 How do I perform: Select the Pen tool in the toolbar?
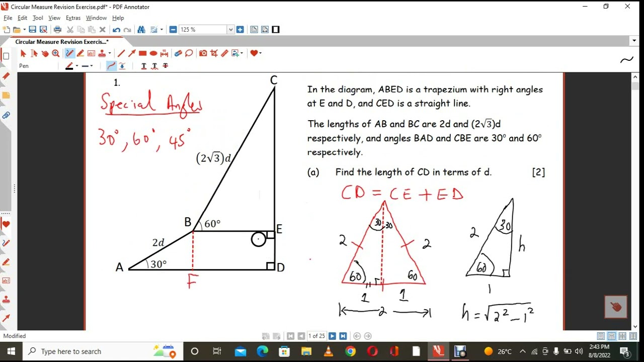click(69, 53)
